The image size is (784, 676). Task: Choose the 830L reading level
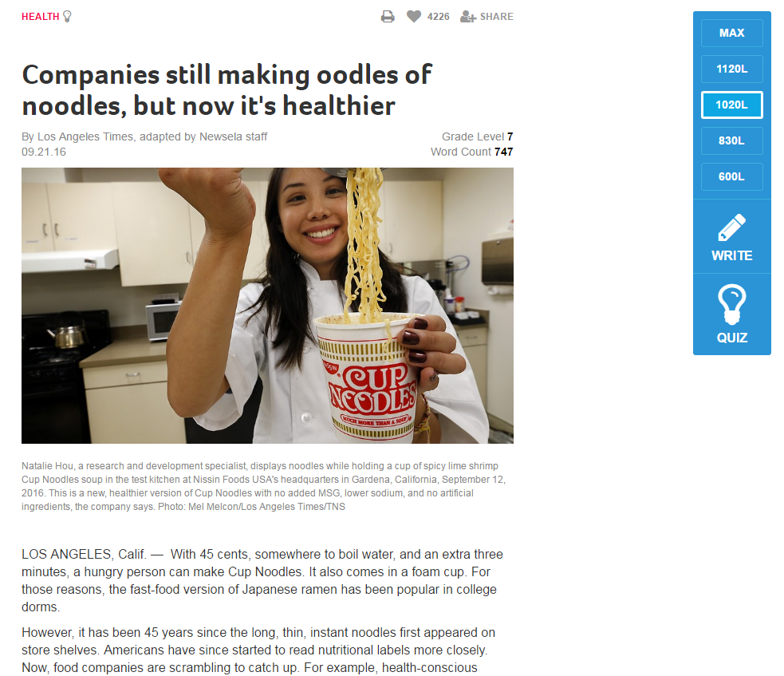731,140
